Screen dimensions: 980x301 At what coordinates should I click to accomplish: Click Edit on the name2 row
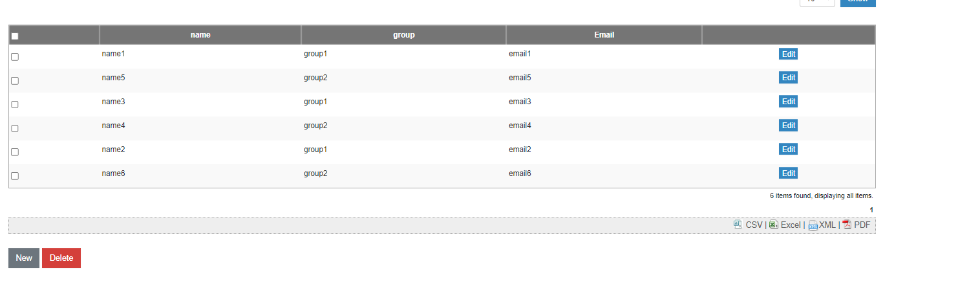click(788, 150)
